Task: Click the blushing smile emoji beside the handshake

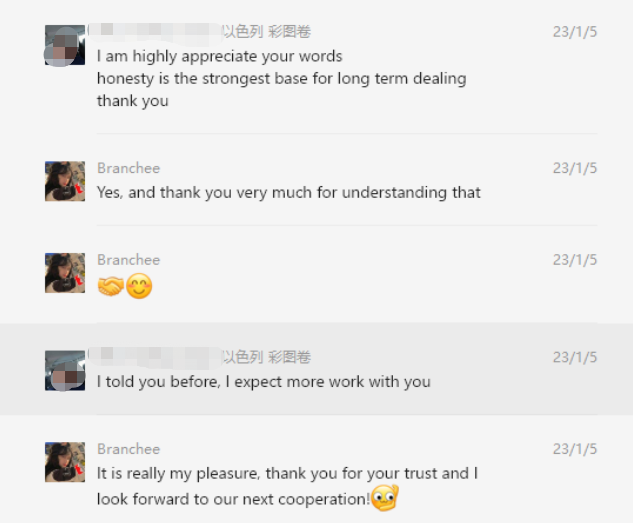Action: (x=139, y=287)
